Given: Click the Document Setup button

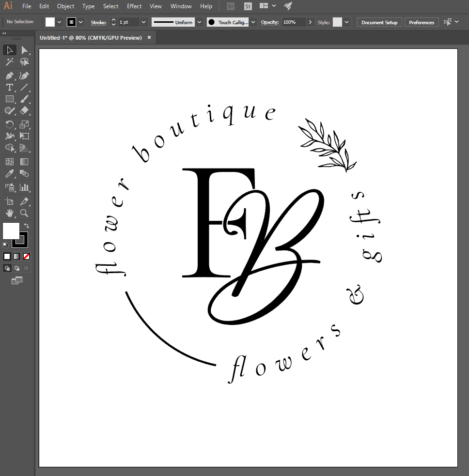Looking at the screenshot, I should click(x=379, y=22).
